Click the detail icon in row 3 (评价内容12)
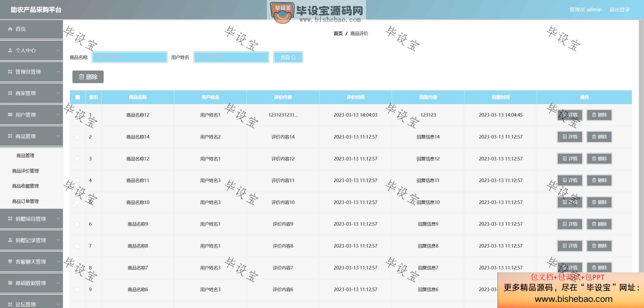Viewport: 644px width, 308px height. click(565, 159)
